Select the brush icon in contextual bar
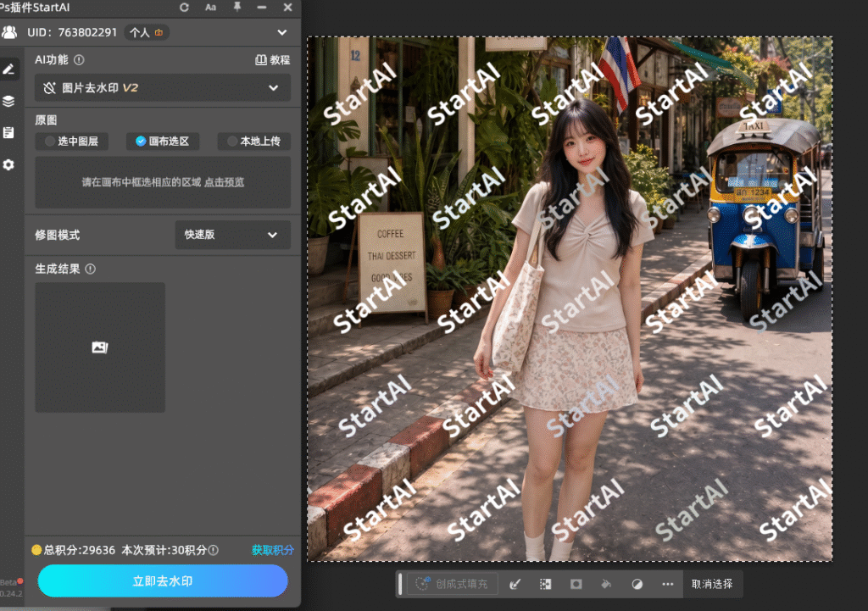This screenshot has height=611, width=868. pyautogui.click(x=515, y=584)
